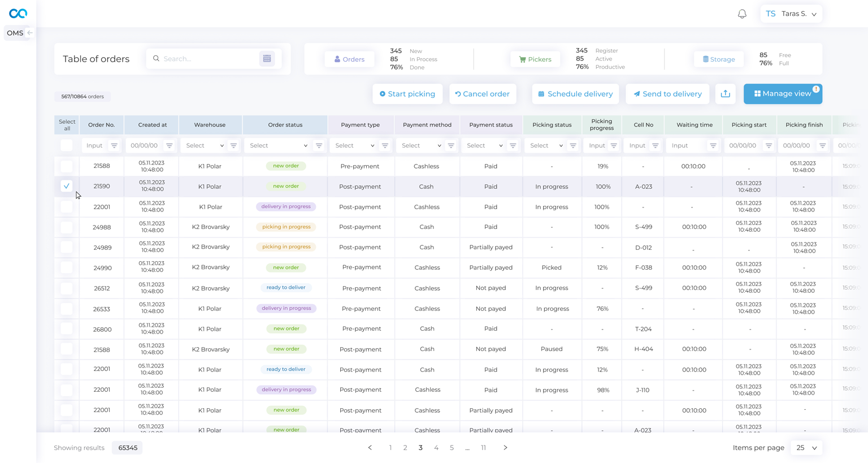Click the 'ready to deliver' status of order 26512
The height and width of the screenshot is (463, 868).
click(x=286, y=288)
